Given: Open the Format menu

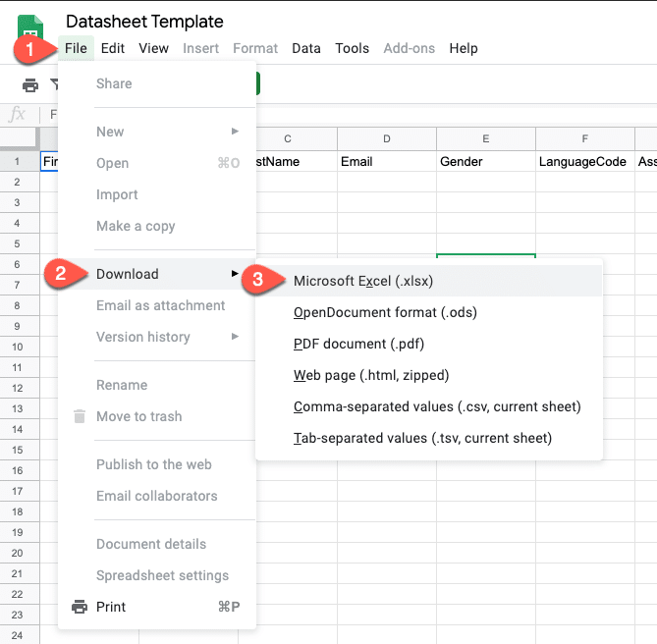Looking at the screenshot, I should pyautogui.click(x=255, y=48).
